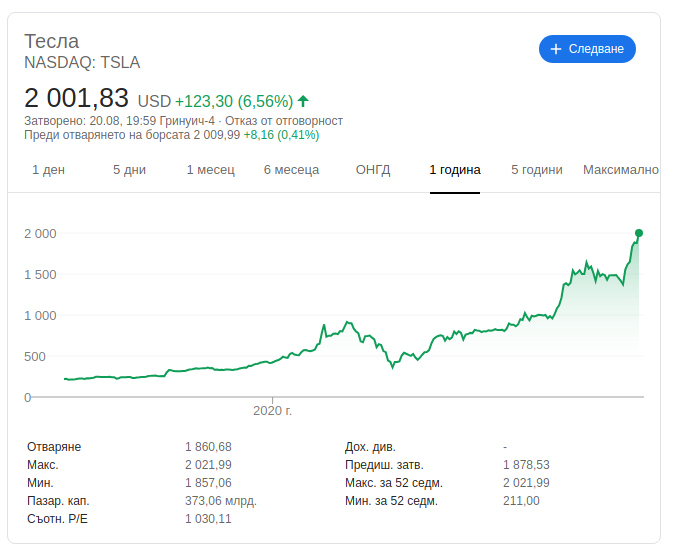Click the Предиш. затв. value 1 878,53
This screenshot has width=675, height=558.
click(526, 465)
